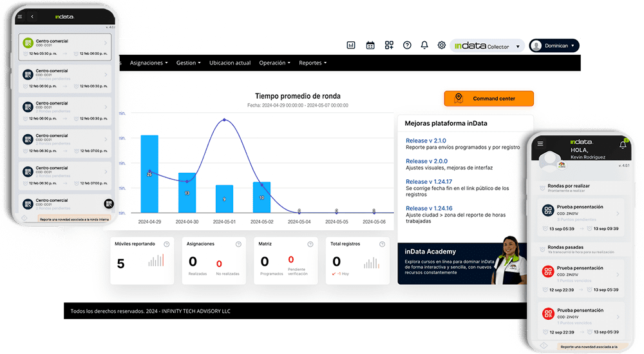Tap the notification bell on right phone

[623, 144]
